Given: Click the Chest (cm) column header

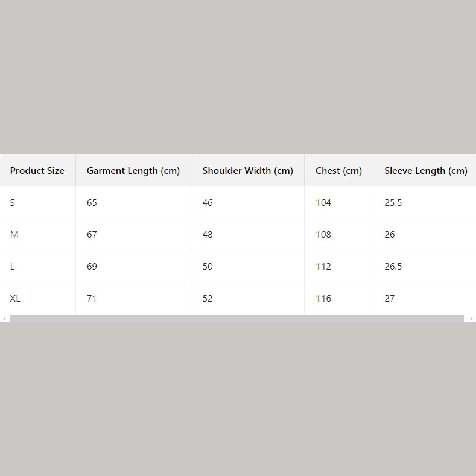Looking at the screenshot, I should (x=338, y=171).
